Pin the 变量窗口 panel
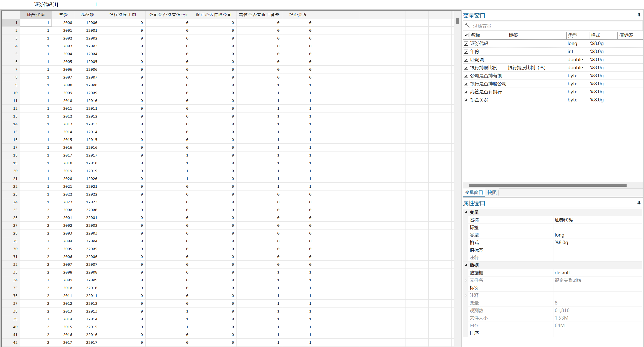Screen dimensions: 644x347 click(x=638, y=15)
